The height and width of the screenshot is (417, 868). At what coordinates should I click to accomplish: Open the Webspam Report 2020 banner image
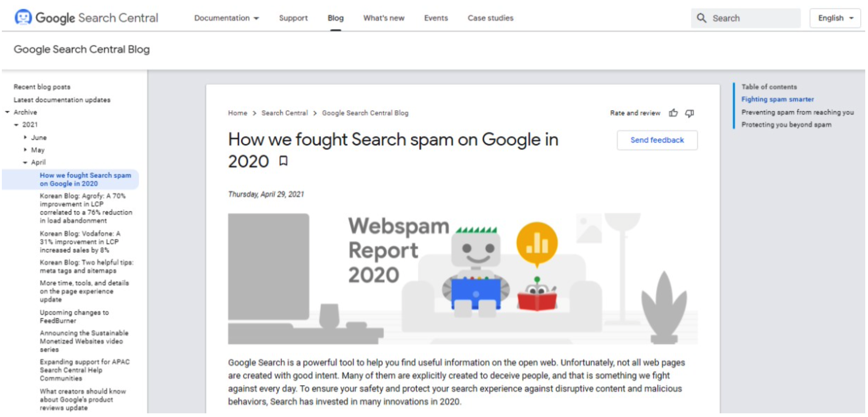pos(463,279)
